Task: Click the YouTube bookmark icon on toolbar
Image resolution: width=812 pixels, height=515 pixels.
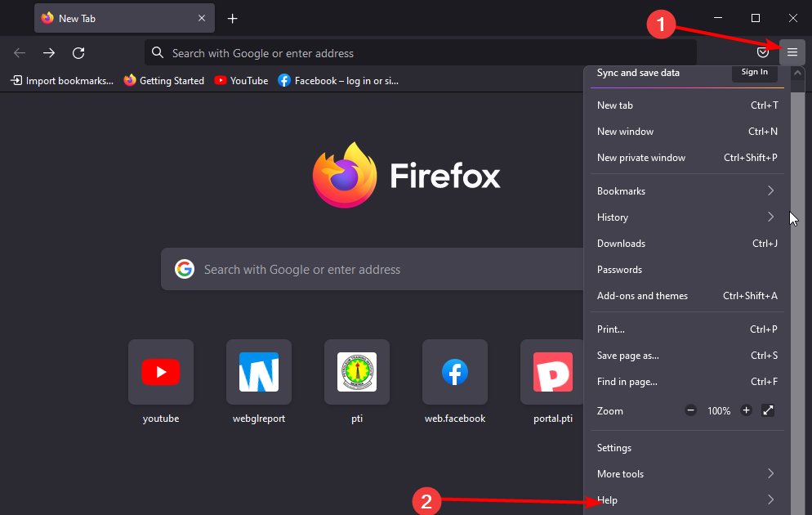Action: (x=219, y=80)
